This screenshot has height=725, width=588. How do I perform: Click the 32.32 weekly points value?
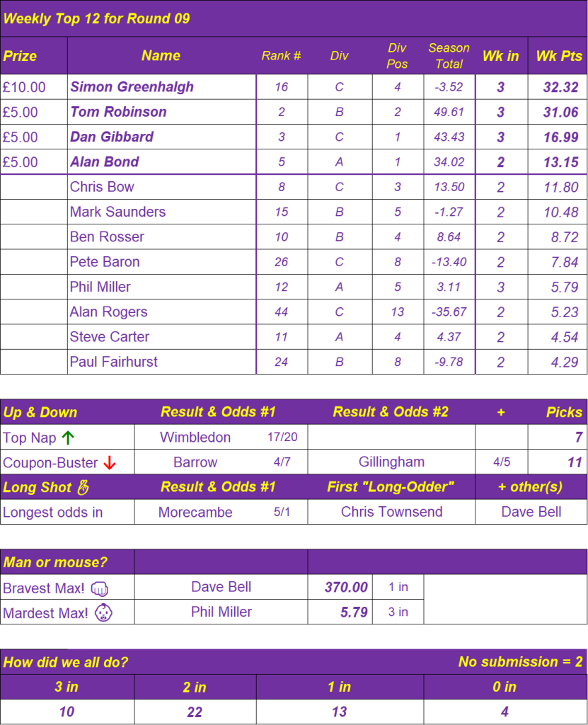560,87
